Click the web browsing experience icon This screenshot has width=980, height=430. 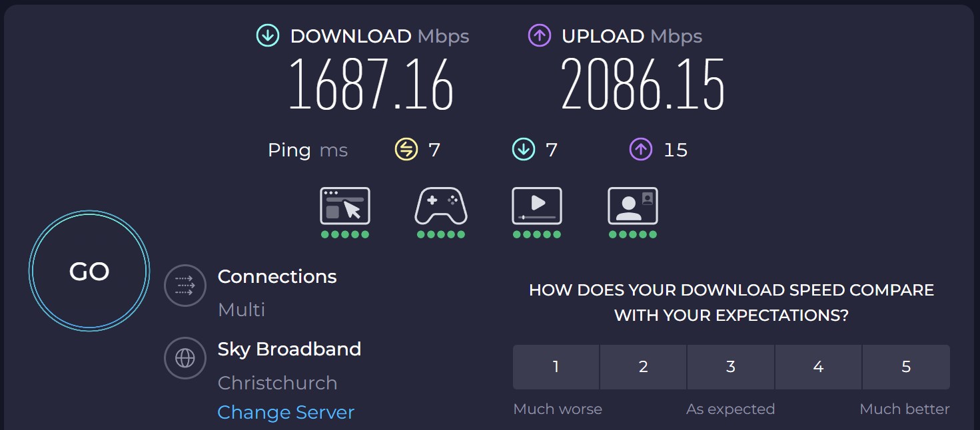tap(345, 206)
